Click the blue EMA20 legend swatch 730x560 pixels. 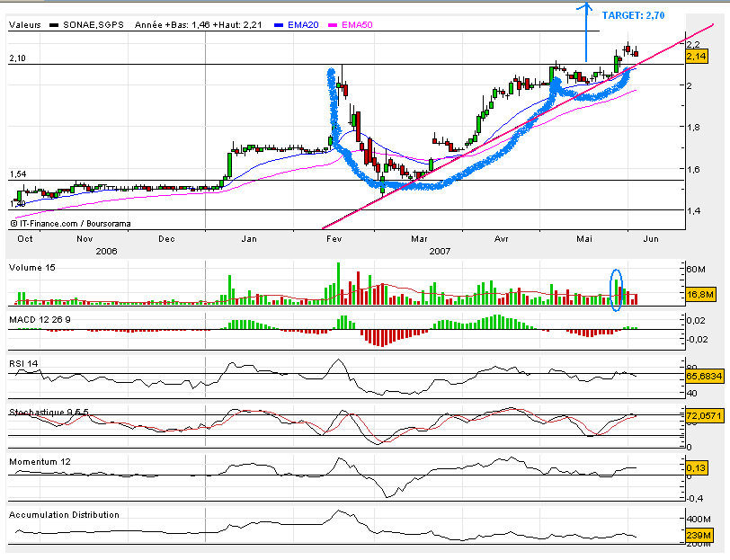280,25
